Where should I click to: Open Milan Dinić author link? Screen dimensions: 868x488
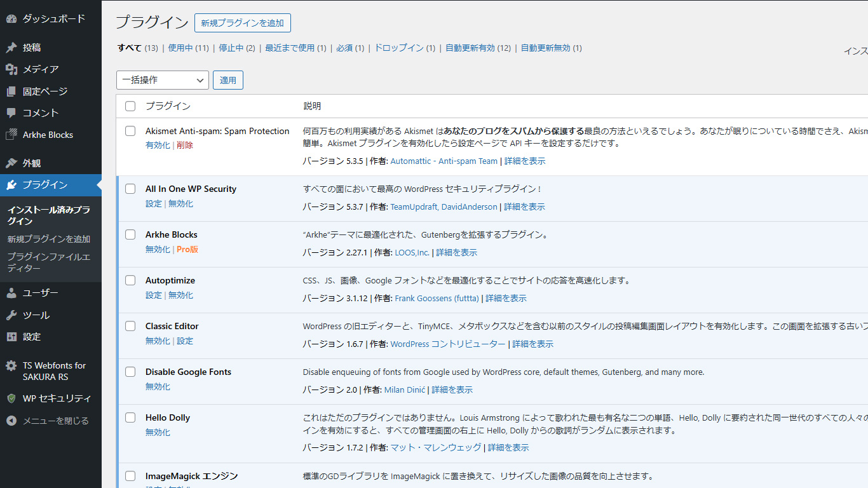pos(405,390)
